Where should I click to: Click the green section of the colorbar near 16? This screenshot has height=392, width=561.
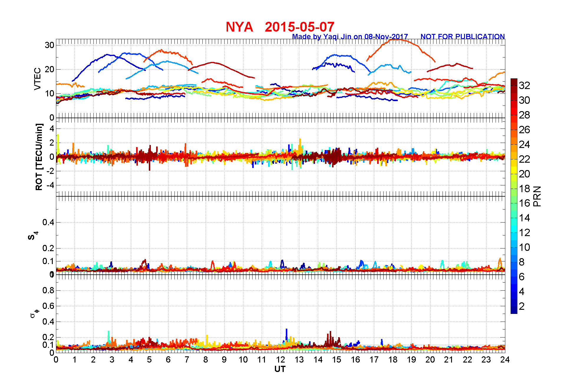(514, 203)
